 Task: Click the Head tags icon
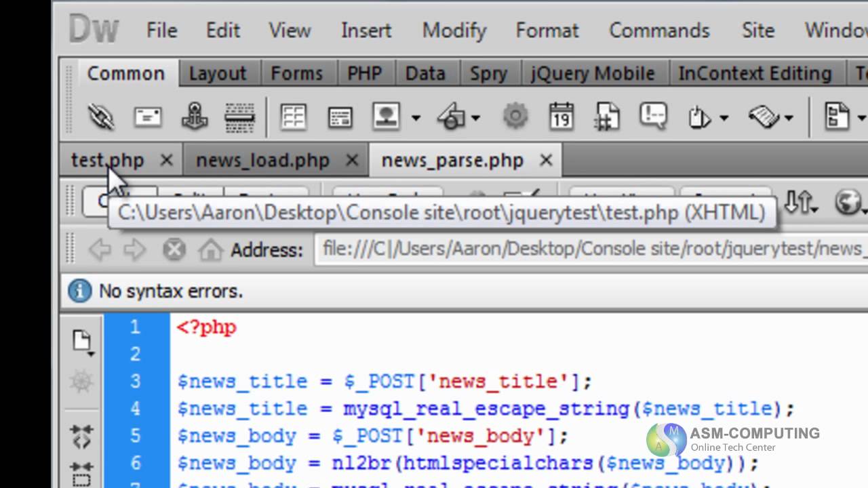pyautogui.click(x=699, y=117)
